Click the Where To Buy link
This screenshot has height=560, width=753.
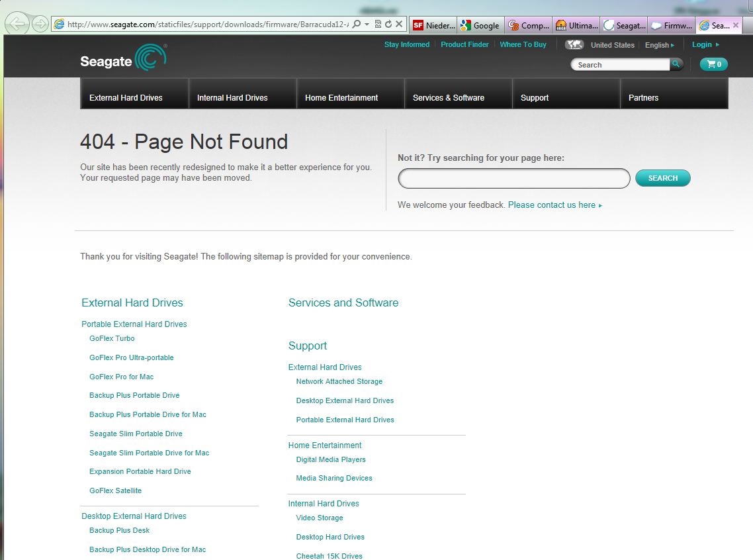[x=523, y=44]
